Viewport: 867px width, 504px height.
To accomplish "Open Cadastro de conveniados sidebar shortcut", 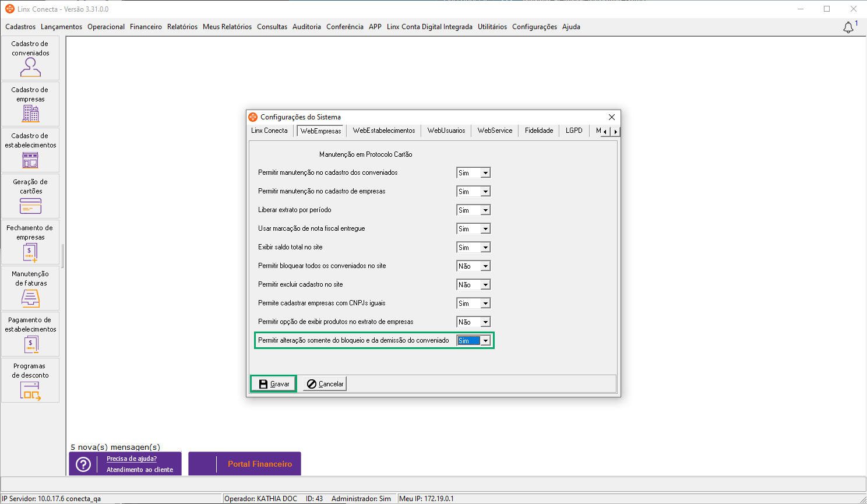I will click(x=30, y=58).
